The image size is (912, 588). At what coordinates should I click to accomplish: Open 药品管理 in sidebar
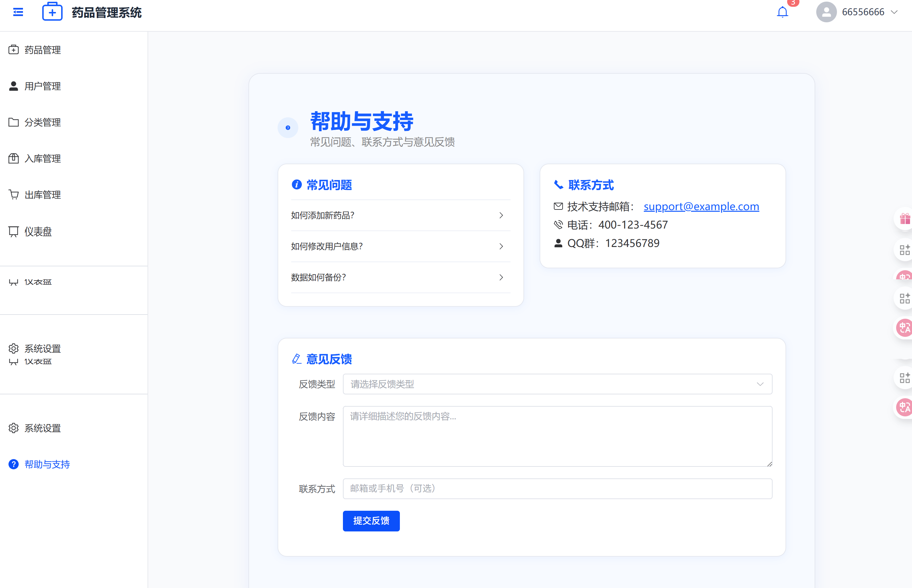[x=42, y=50]
